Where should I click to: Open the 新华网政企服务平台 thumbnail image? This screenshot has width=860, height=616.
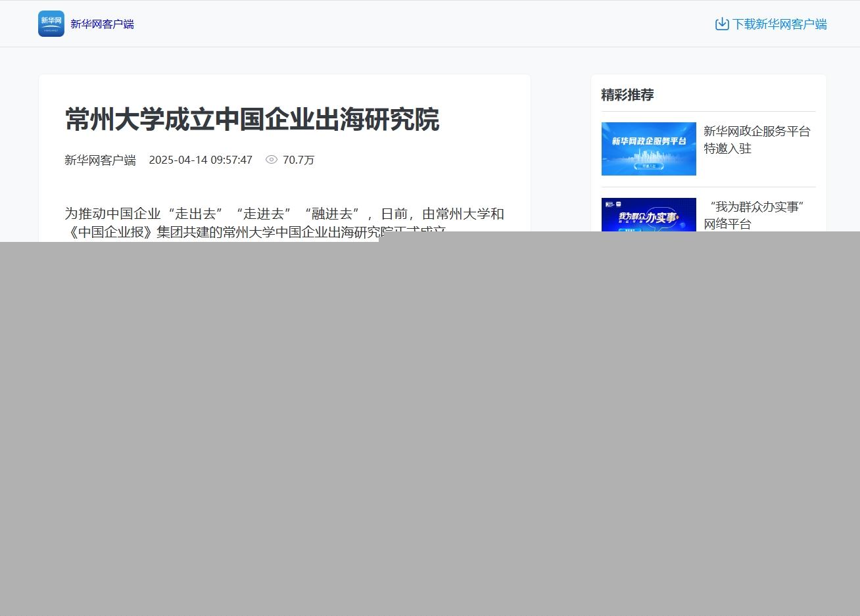(x=648, y=149)
